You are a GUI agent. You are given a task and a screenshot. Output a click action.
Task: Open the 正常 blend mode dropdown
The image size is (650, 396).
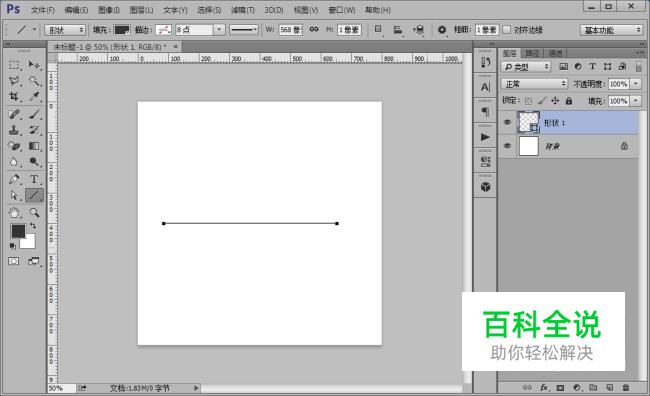click(534, 84)
